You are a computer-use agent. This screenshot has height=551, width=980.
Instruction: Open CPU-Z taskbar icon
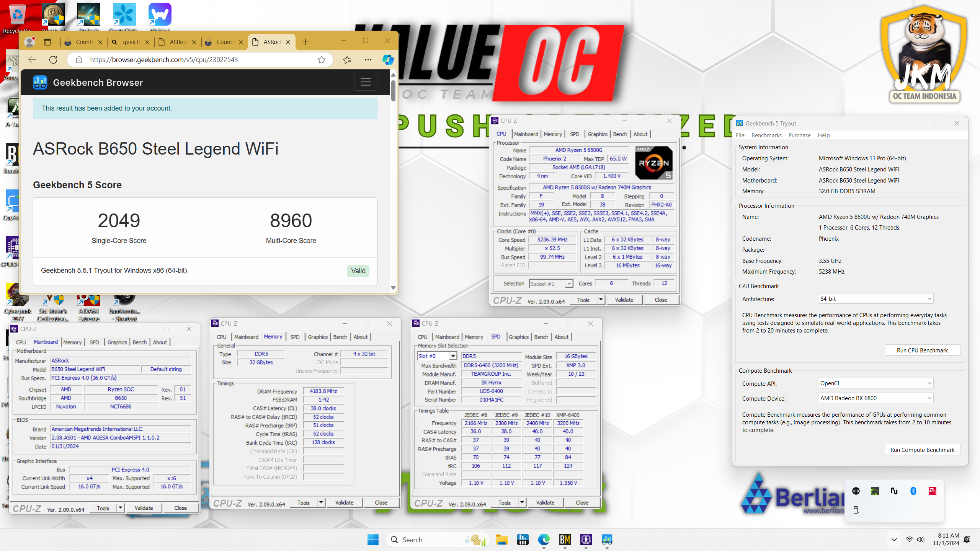(586, 540)
